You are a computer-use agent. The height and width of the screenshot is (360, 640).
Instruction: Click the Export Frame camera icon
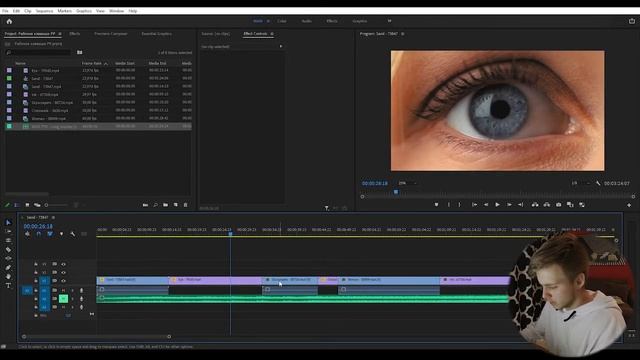pyautogui.click(x=558, y=204)
